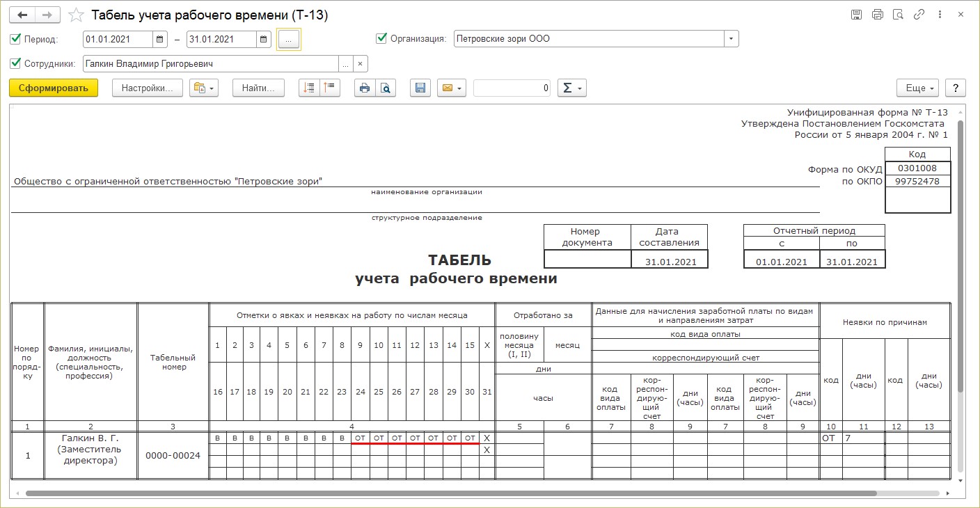
Task: Click the Сформировать button
Action: (54, 88)
